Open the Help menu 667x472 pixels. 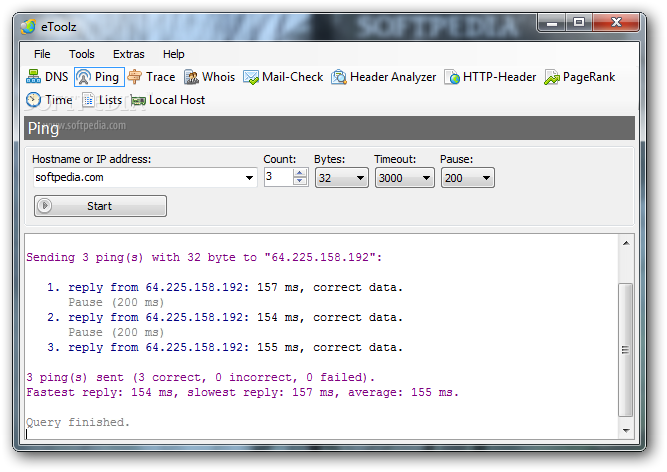point(174,54)
